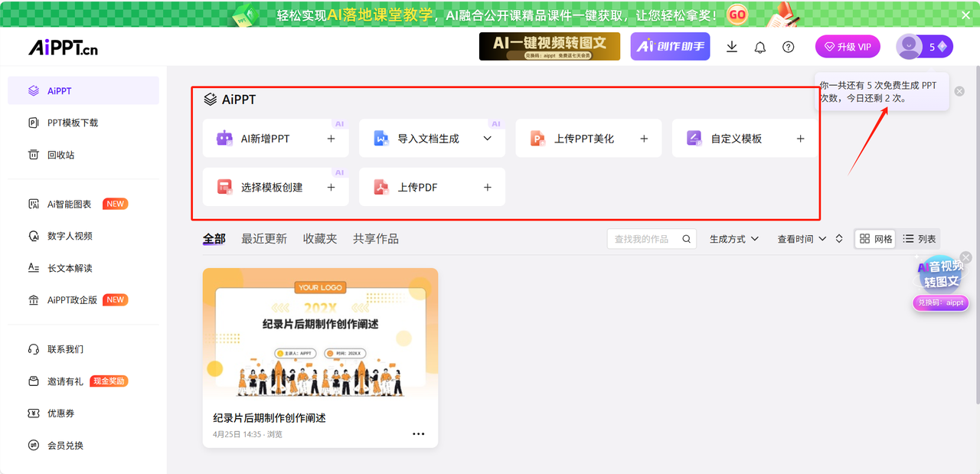Close the floating 音视频转图文 widget
The width and height of the screenshot is (980, 474).
tap(965, 257)
